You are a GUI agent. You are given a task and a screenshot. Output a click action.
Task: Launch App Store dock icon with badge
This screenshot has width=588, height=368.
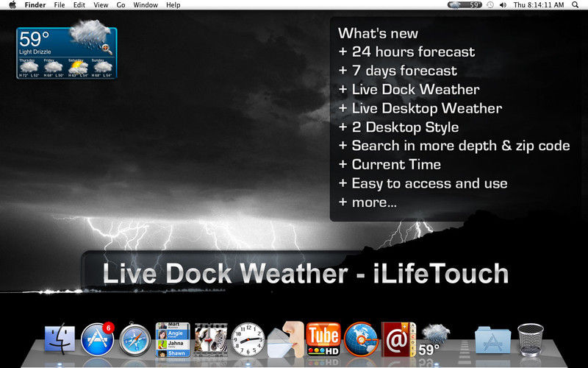coord(98,339)
